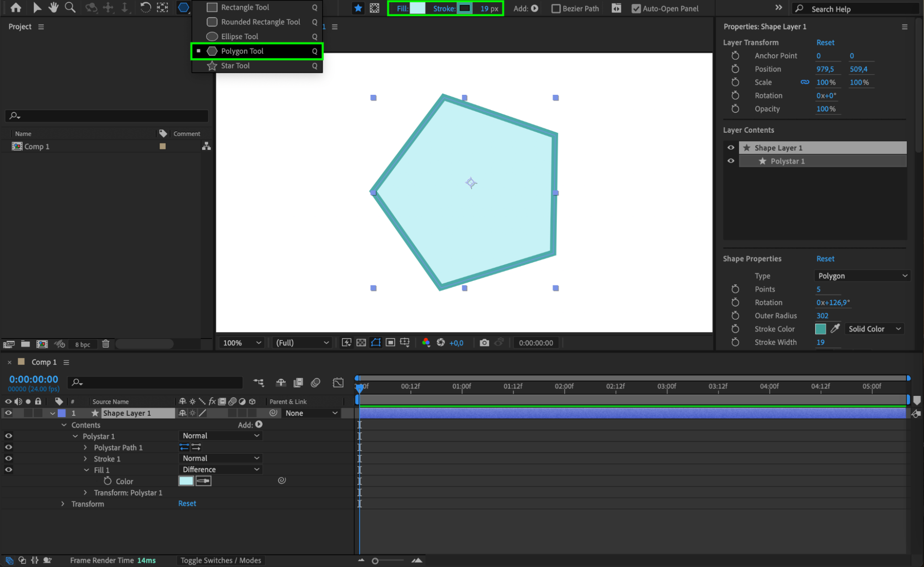Choose Ellipse Tool from shape menu
The height and width of the screenshot is (567, 924).
click(x=239, y=37)
